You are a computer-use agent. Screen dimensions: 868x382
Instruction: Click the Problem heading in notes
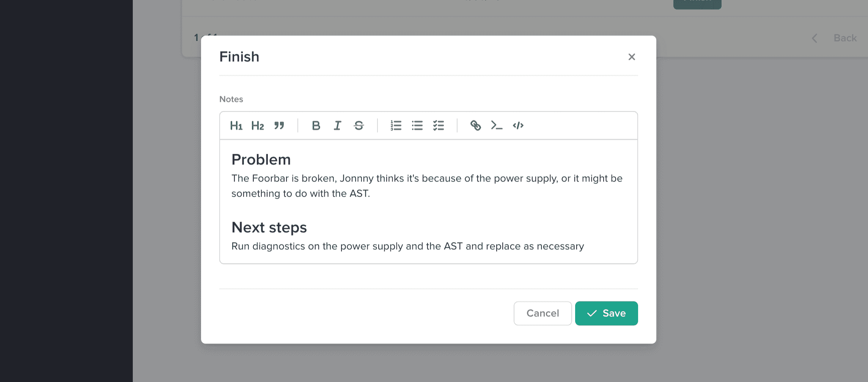click(261, 160)
